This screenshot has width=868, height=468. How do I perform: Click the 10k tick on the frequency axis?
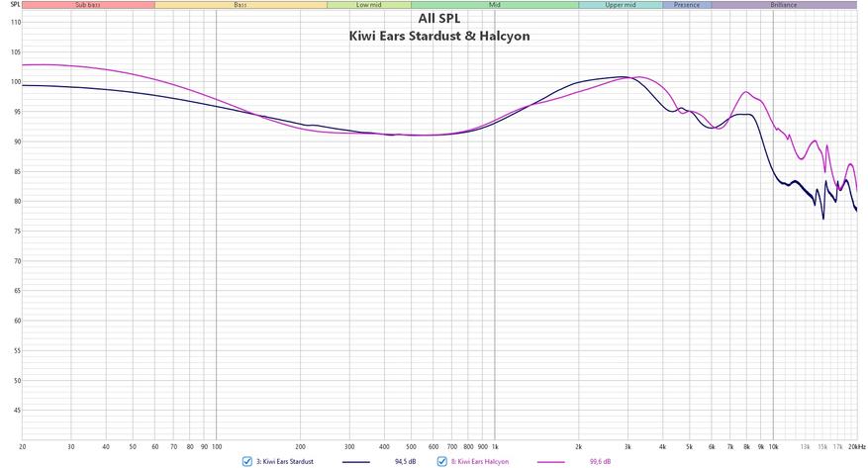(773, 447)
